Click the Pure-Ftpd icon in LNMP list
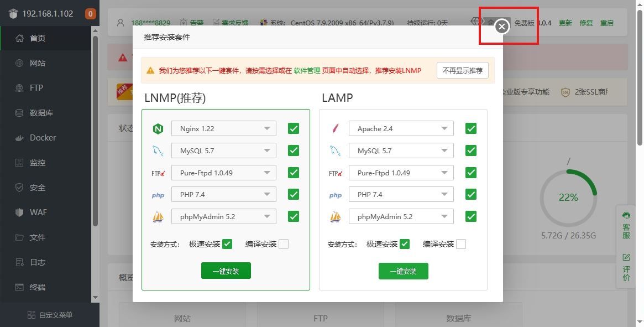The height and width of the screenshot is (327, 644). pyautogui.click(x=158, y=173)
